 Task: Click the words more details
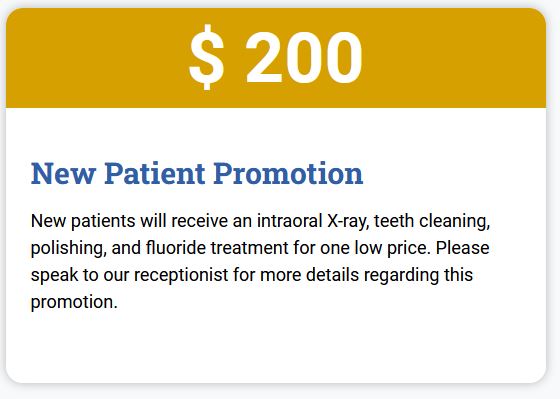click(x=309, y=275)
